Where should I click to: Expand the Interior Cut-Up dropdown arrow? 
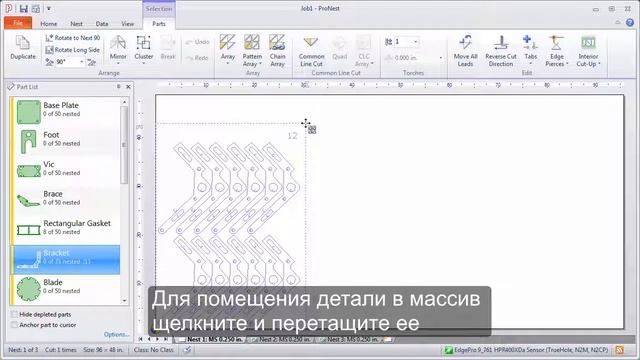point(599,64)
